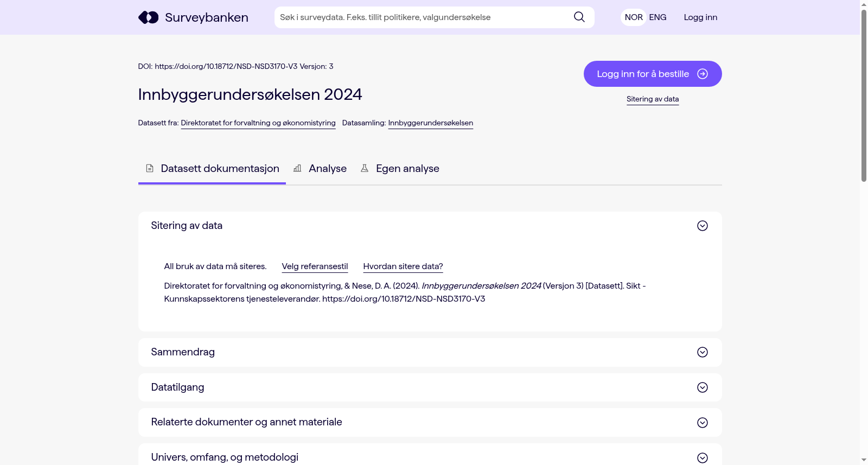Click the Innbyggerundersøkelsen 2024 page title

coord(250,94)
